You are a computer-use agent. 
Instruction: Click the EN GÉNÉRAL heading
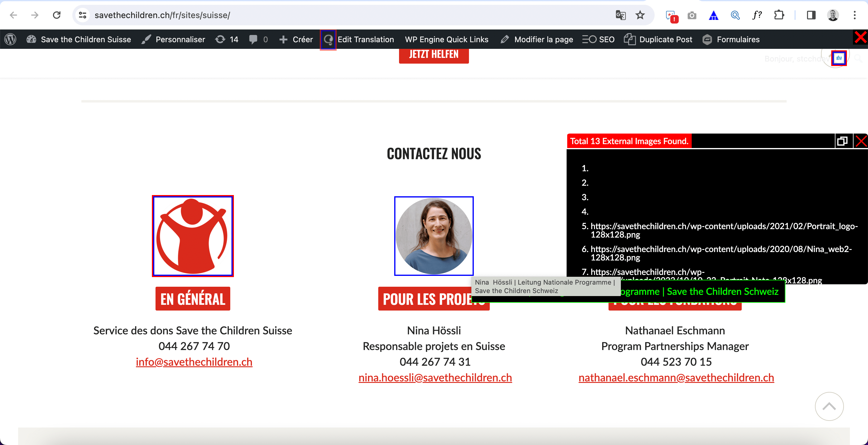coord(193,299)
